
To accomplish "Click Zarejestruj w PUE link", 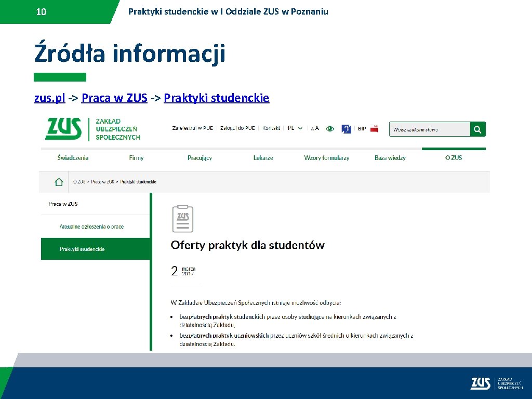I will pyautogui.click(x=192, y=128).
